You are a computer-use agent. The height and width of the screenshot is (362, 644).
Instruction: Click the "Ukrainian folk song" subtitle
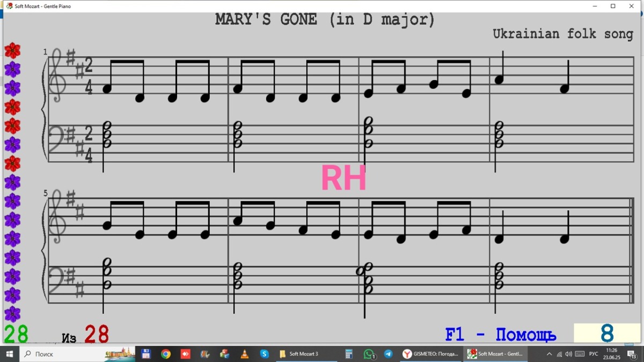pos(563,34)
